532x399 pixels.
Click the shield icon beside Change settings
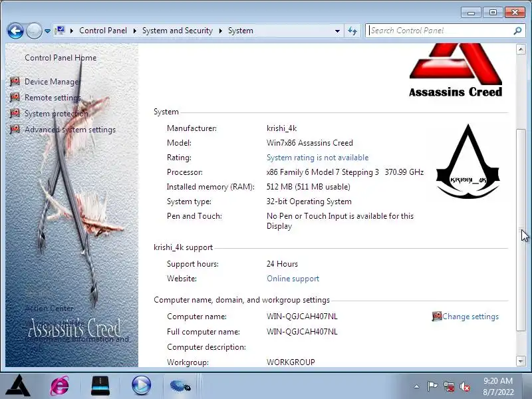point(437,317)
